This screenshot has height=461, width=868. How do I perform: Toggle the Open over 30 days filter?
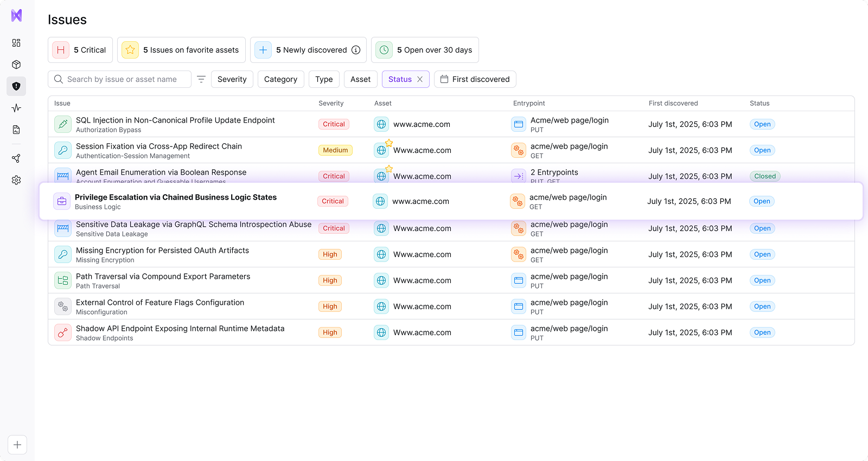pos(425,50)
